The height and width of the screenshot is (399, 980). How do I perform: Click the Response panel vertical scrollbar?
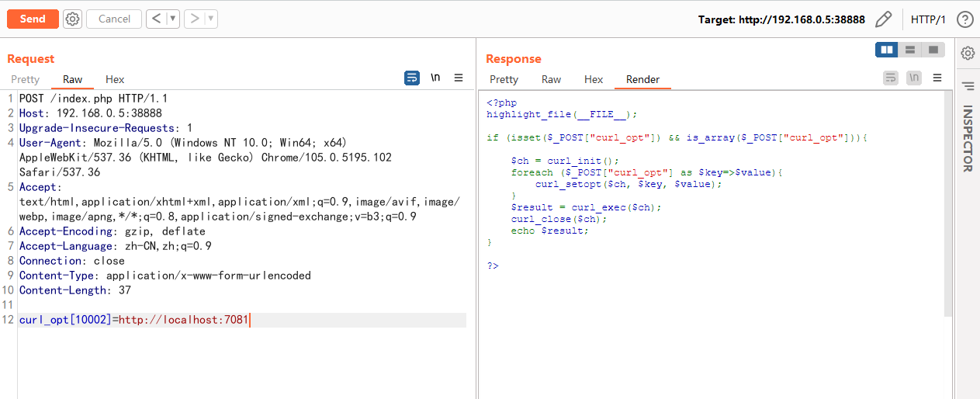[947, 203]
